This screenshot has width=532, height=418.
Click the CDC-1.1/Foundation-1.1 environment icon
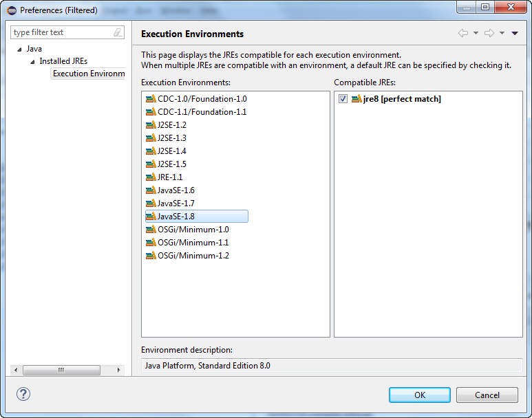[151, 112]
